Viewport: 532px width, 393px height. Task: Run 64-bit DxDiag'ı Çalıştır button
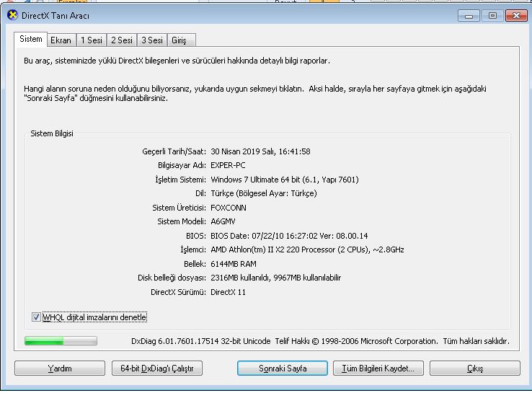pos(157,368)
